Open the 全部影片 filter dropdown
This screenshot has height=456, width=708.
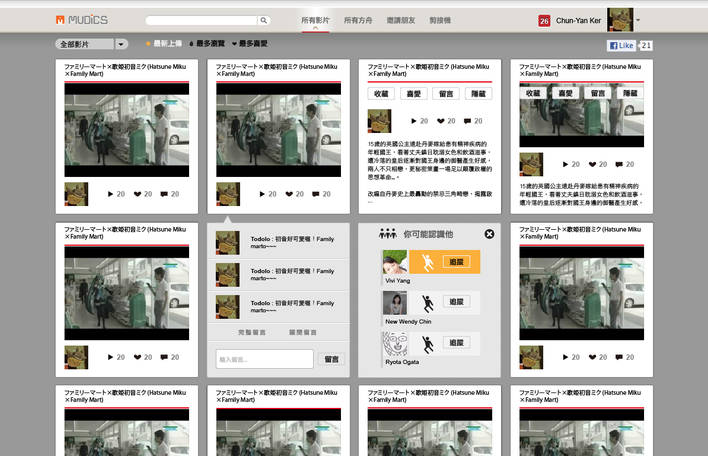coord(92,44)
